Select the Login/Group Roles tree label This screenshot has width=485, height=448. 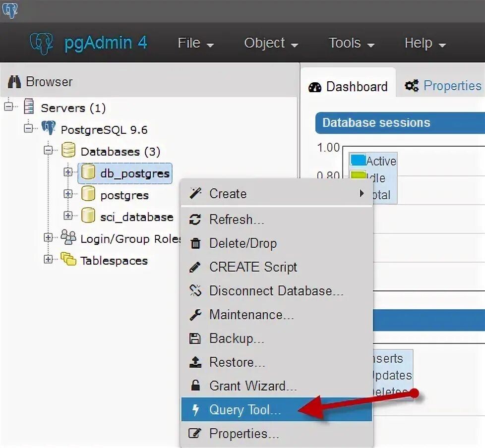[130, 239]
